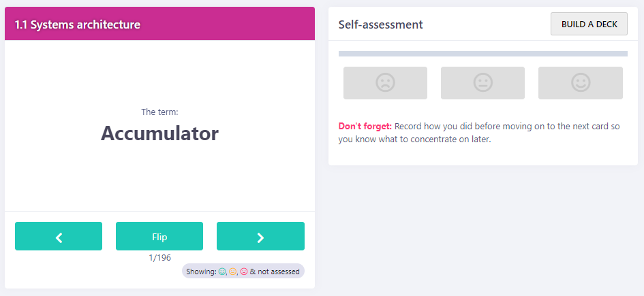Flip the Accumulator flashcard

click(159, 236)
